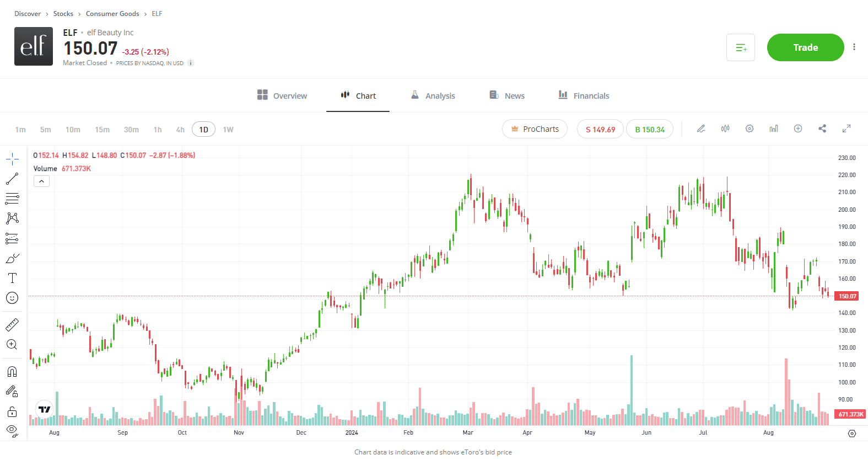Collapse the indicator legend chevron
Screen dimensions: 868x460
pos(41,181)
